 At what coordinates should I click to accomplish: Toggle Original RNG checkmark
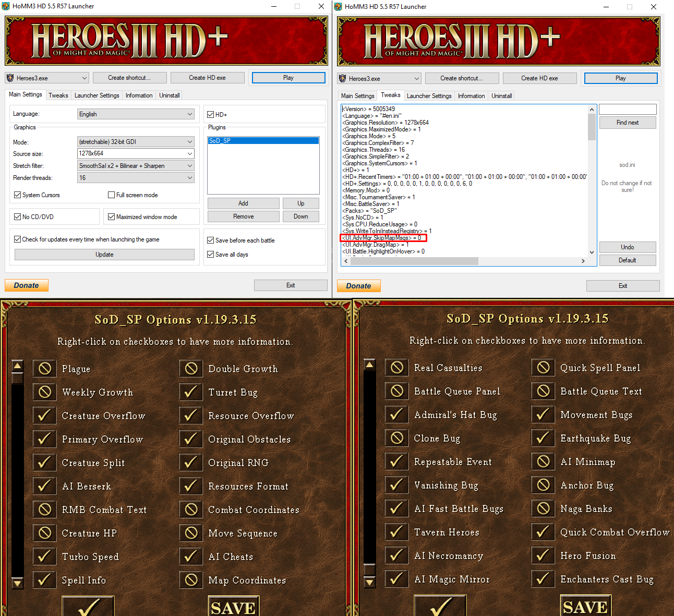191,463
